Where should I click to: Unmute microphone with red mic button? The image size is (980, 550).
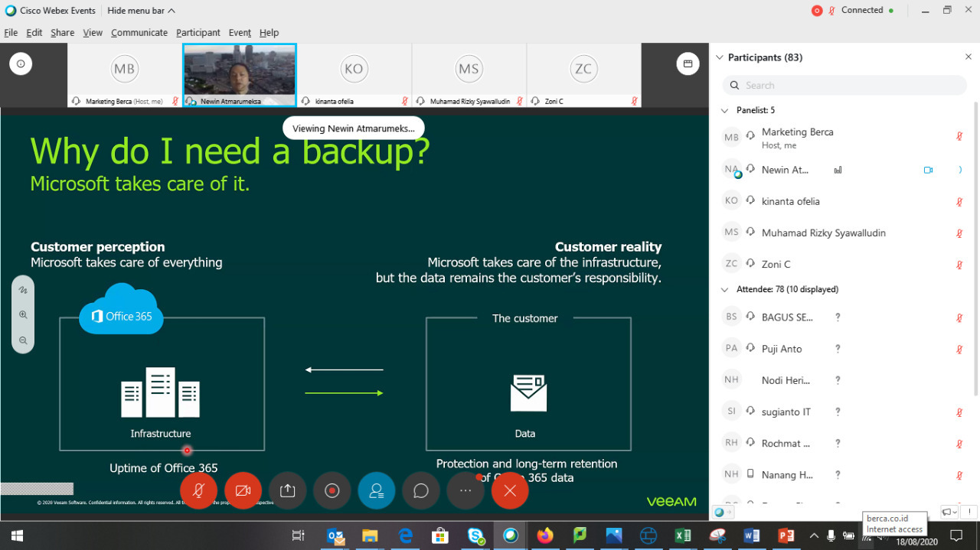[198, 491]
